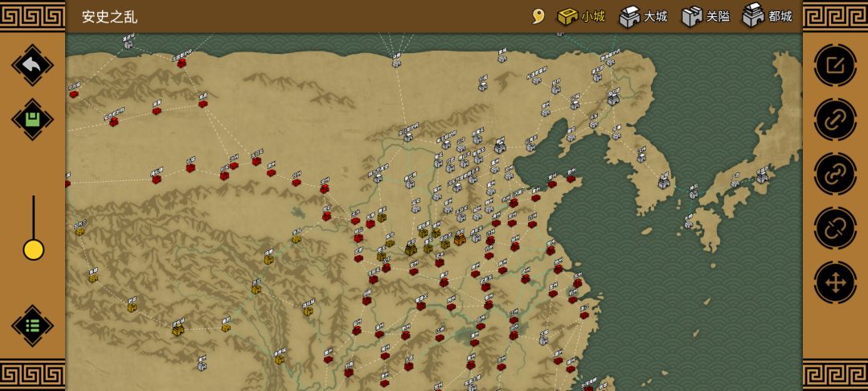Select the grey island city between Korea and Japan

pyautogui.click(x=693, y=195)
